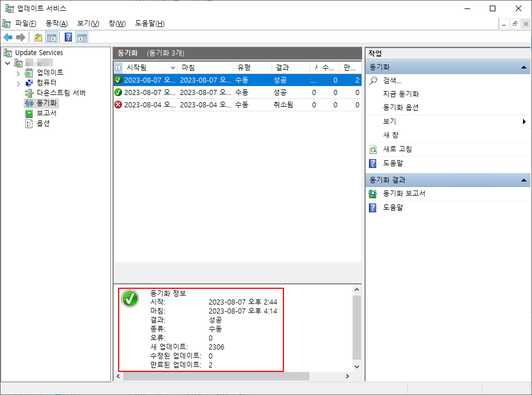Click 새 창 in the actions pane
This screenshot has height=395, width=532.
390,135
